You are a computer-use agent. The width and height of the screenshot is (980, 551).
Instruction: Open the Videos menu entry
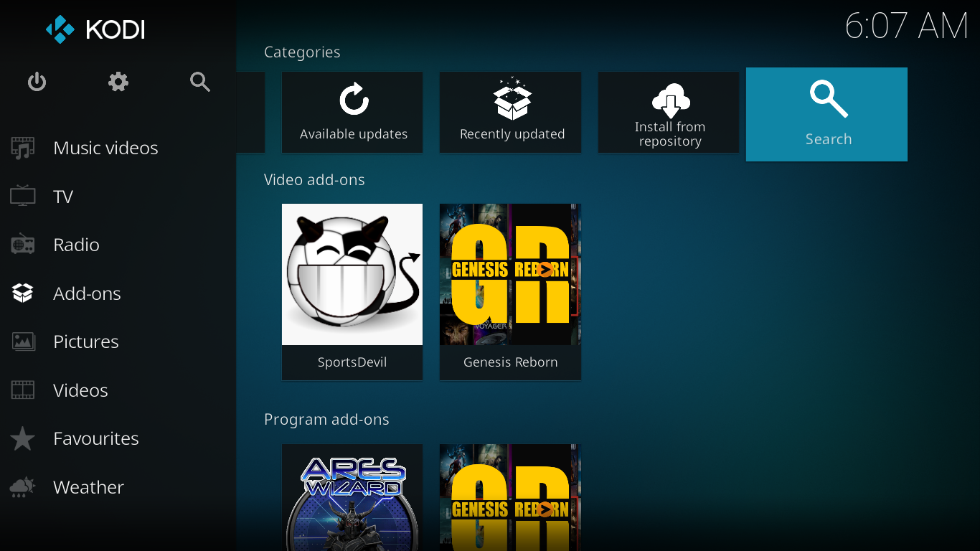[80, 390]
